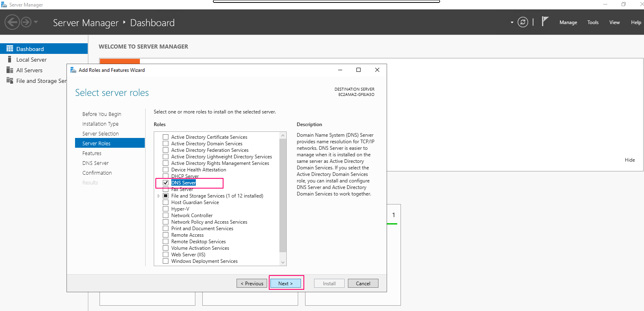The height and width of the screenshot is (311, 644).
Task: Click the Local Server icon in the sidebar
Action: coord(10,59)
